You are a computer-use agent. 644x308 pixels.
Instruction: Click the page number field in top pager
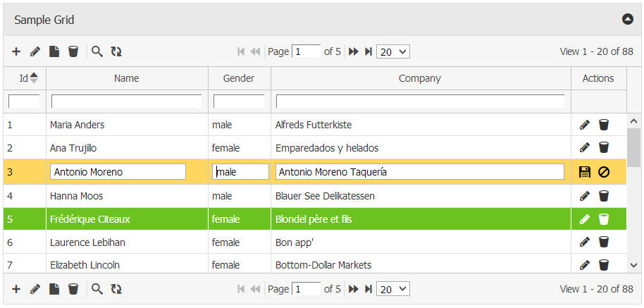pyautogui.click(x=306, y=51)
